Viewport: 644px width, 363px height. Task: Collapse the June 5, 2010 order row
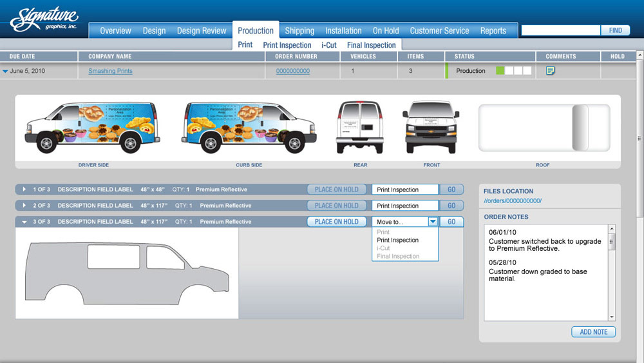coord(5,72)
